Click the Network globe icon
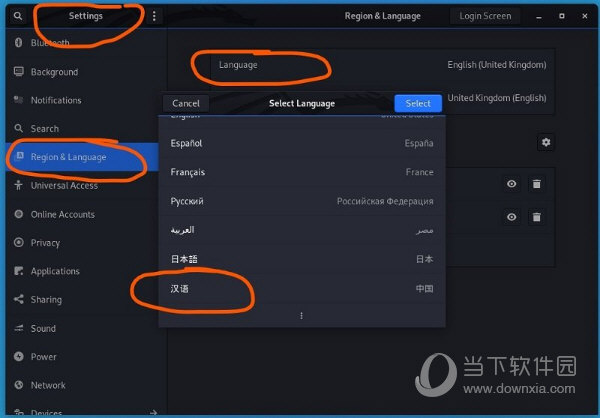The width and height of the screenshot is (600, 418). [18, 385]
